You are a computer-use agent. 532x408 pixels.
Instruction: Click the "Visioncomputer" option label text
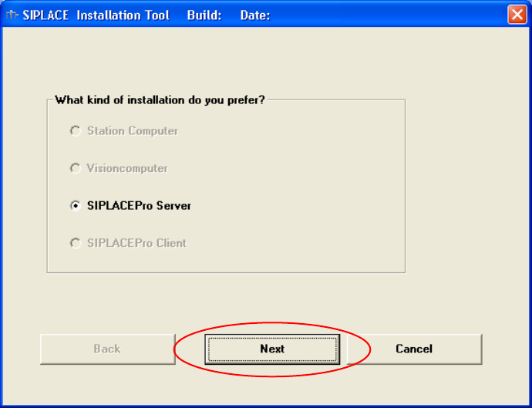pos(127,168)
